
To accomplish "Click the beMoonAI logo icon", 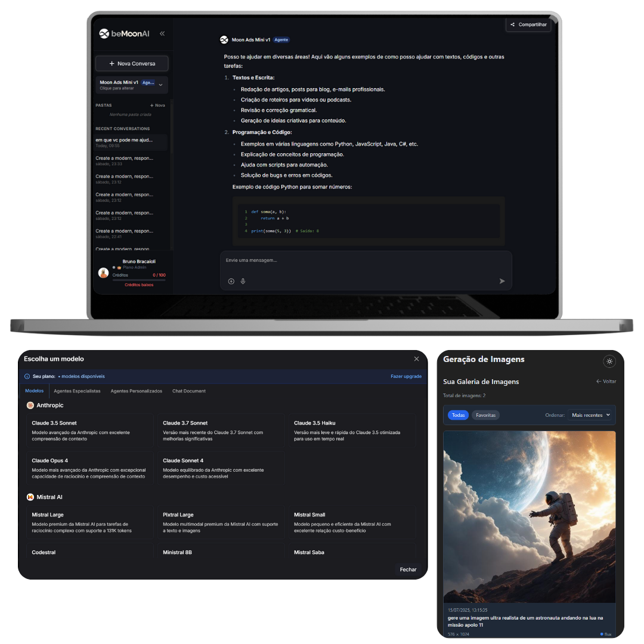I will [x=104, y=34].
